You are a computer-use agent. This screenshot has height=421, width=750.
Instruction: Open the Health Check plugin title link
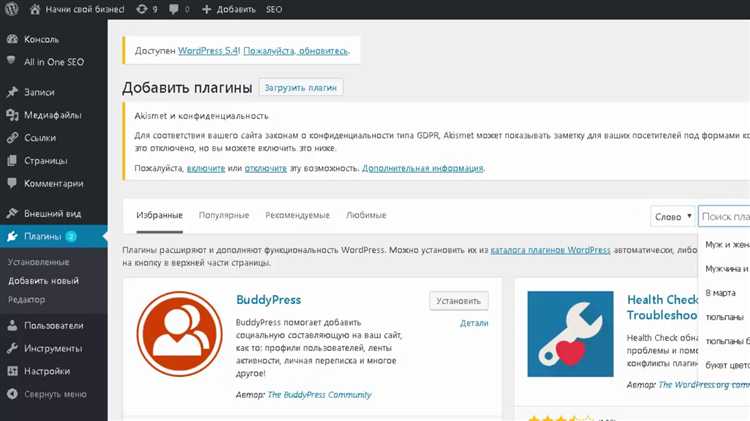pos(663,307)
